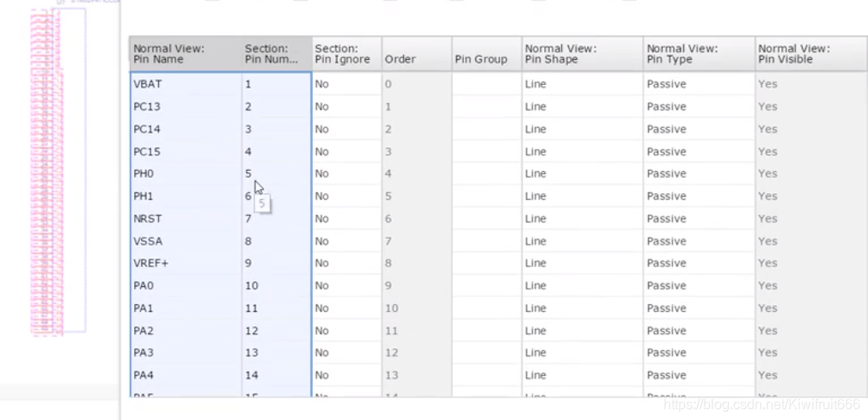Image resolution: width=868 pixels, height=420 pixels.
Task: Toggle Pin Visible value for PH0 row
Action: point(810,173)
